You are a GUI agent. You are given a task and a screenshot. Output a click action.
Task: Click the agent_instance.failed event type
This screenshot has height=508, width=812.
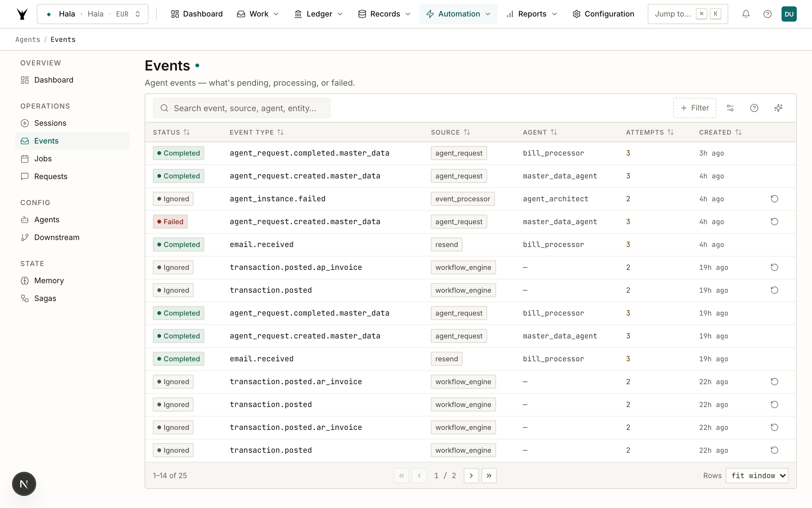[278, 199]
